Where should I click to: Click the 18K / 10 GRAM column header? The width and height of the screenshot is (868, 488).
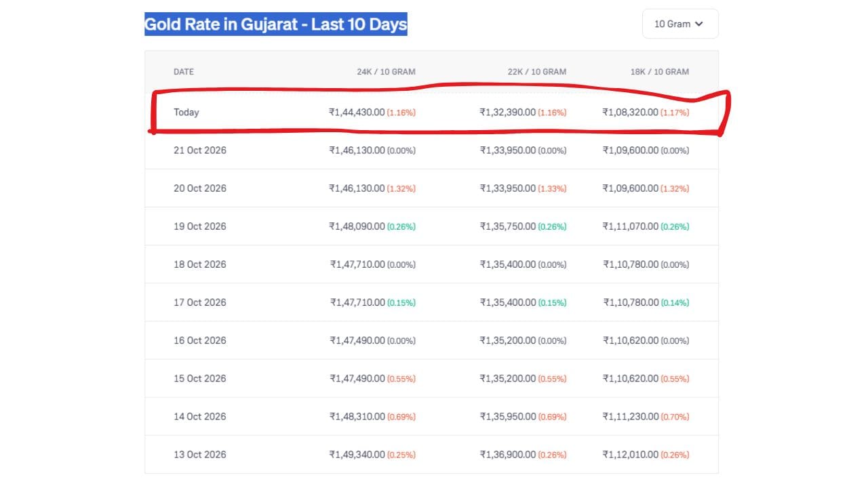[659, 72]
